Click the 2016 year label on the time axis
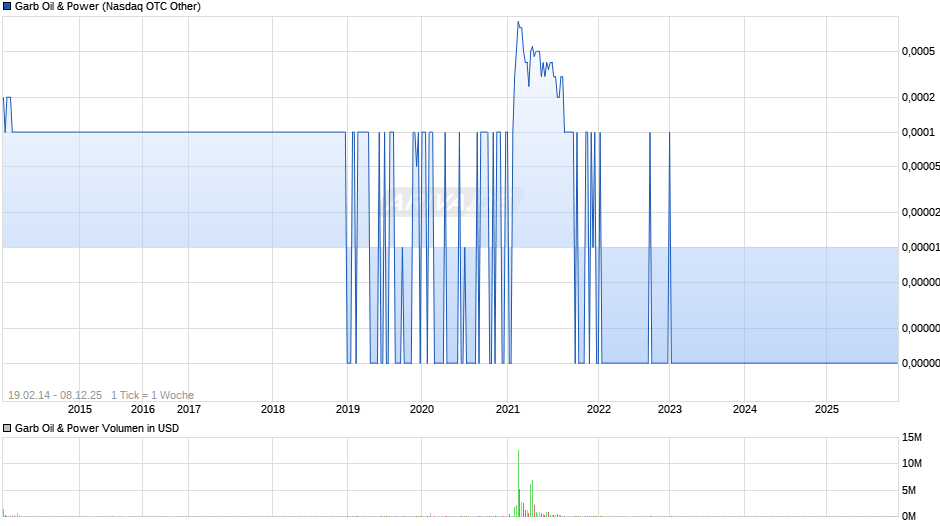 tap(143, 409)
